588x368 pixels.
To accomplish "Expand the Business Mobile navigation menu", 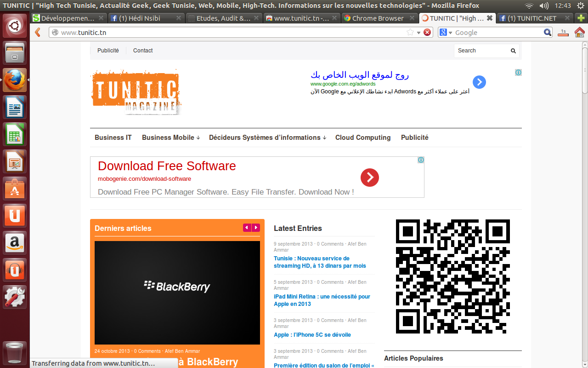I will coord(168,138).
